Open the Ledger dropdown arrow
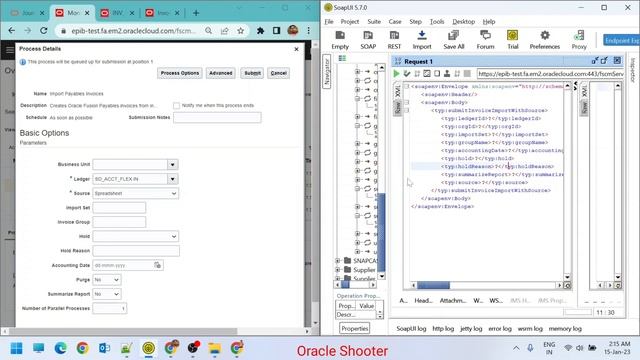640x360 pixels. 172,179
